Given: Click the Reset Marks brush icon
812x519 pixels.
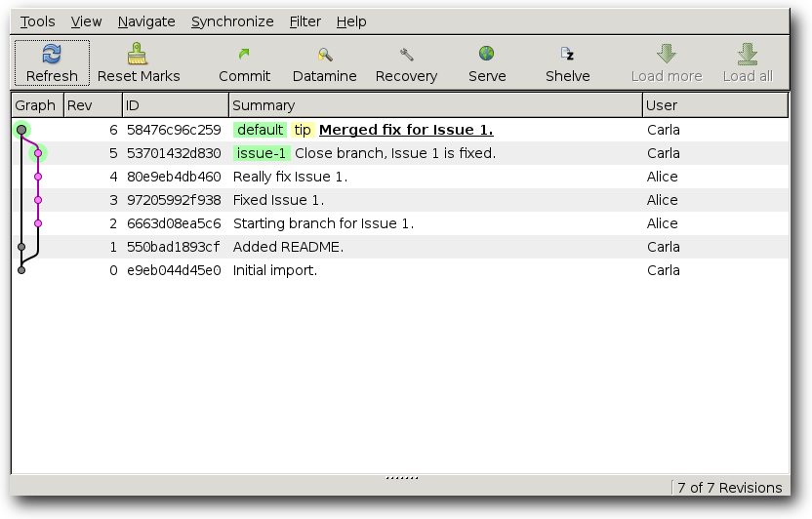Looking at the screenshot, I should pos(138,54).
